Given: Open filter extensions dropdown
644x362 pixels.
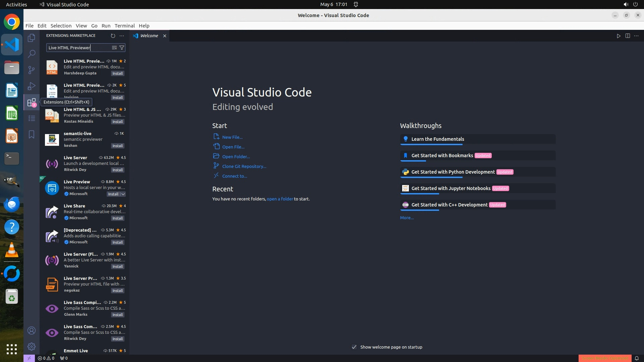Looking at the screenshot, I should (122, 48).
